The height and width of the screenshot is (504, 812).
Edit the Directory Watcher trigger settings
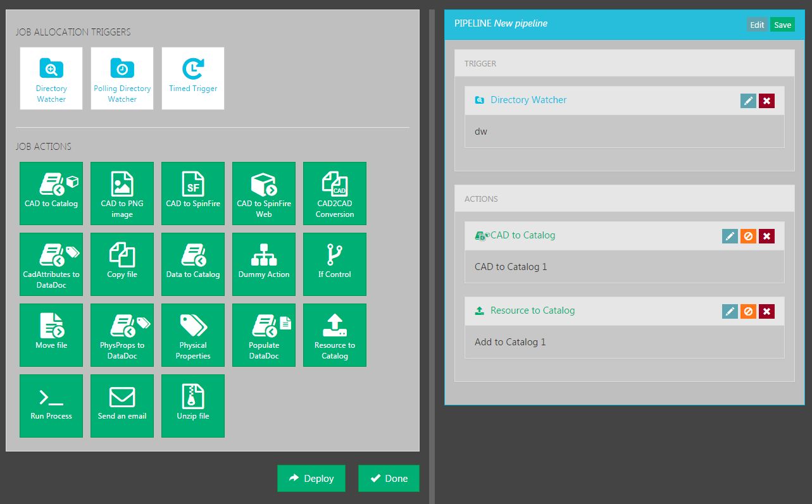click(748, 101)
